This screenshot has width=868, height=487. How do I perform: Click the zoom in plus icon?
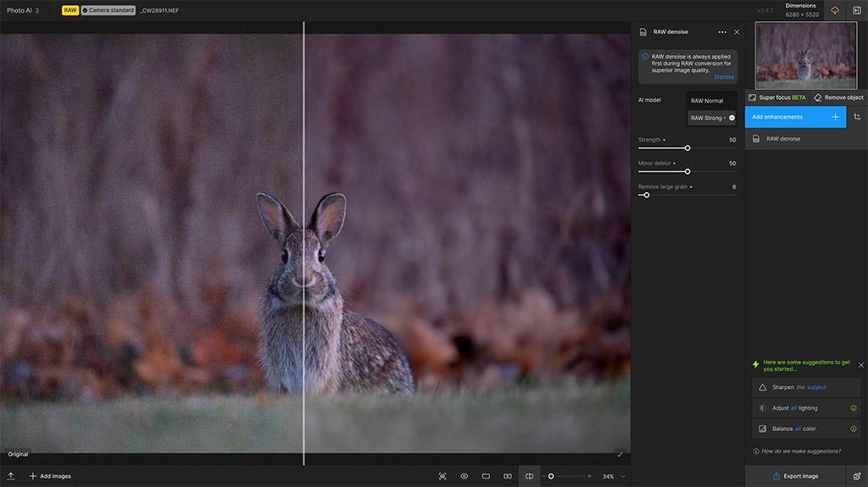(589, 476)
